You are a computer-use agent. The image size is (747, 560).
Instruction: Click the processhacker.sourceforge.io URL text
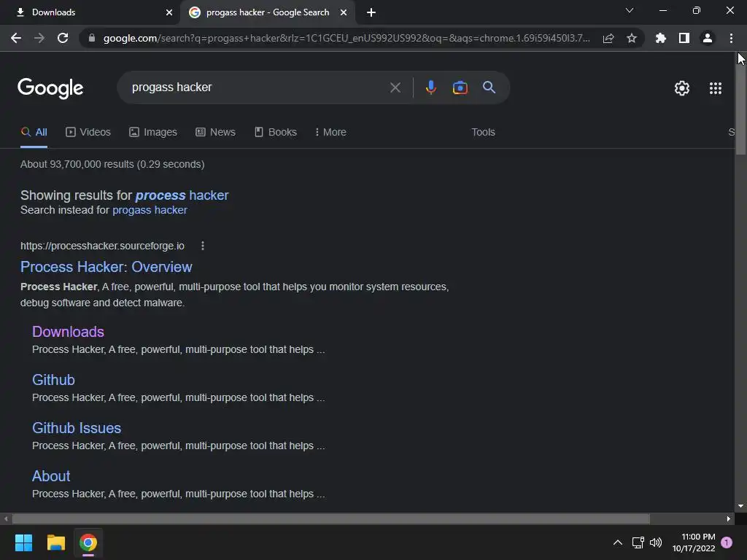click(102, 246)
